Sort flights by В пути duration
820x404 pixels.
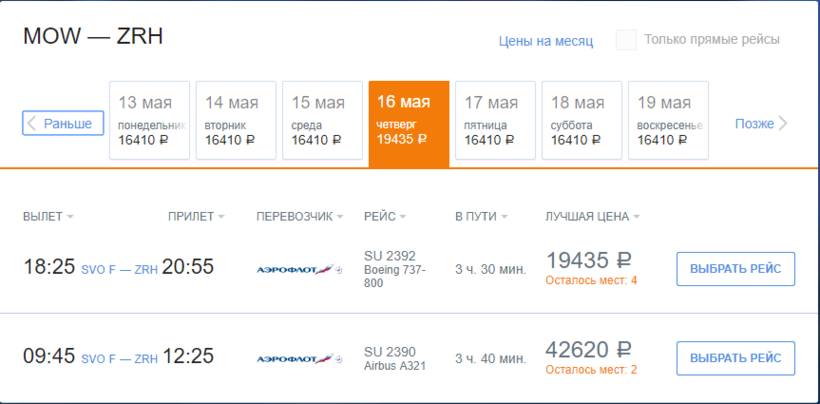[481, 216]
